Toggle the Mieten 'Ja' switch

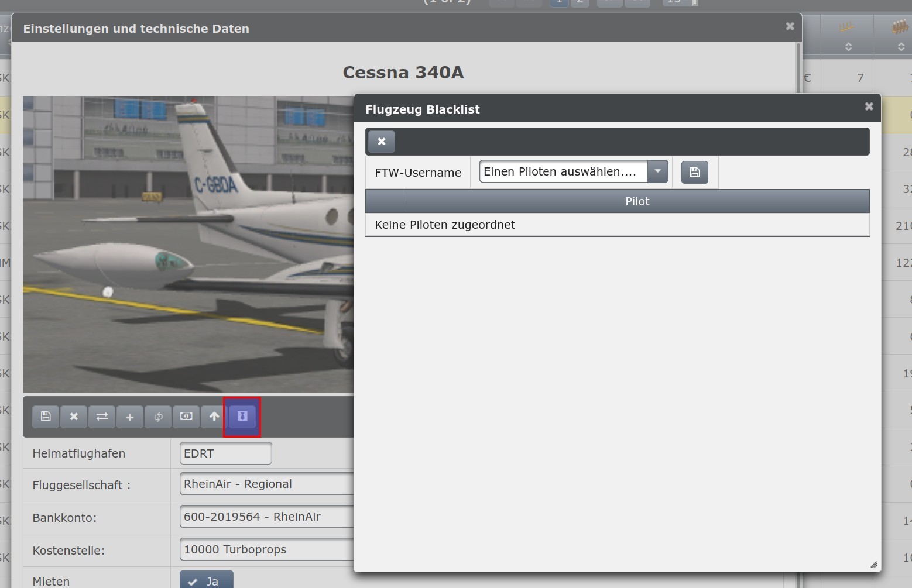point(206,581)
